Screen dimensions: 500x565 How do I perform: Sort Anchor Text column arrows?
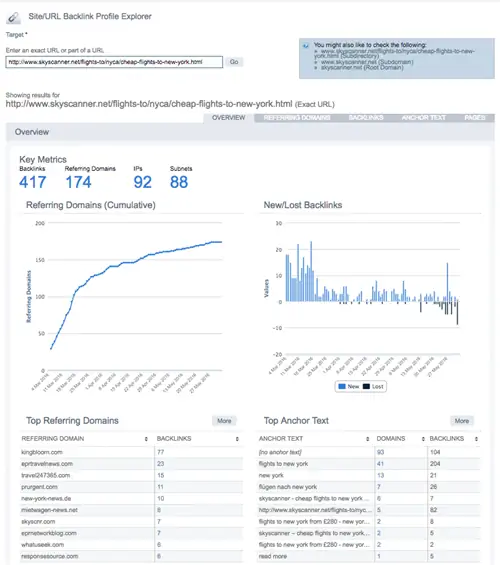pos(368,439)
